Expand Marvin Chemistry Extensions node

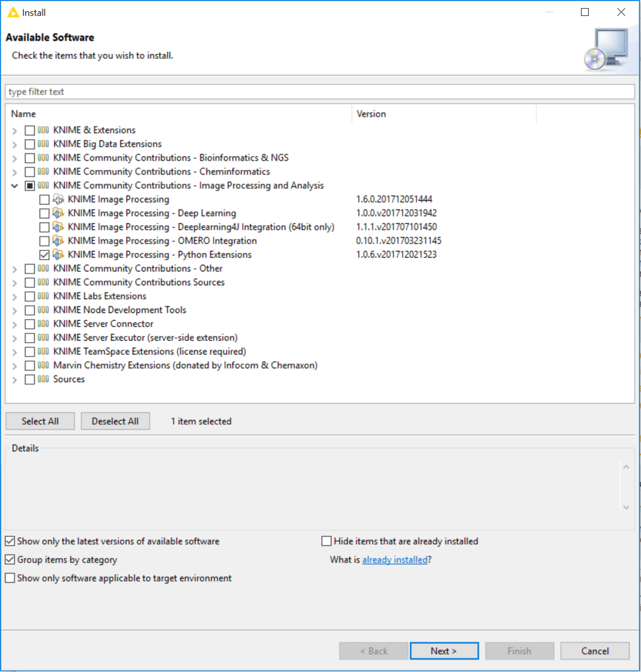pyautogui.click(x=15, y=366)
